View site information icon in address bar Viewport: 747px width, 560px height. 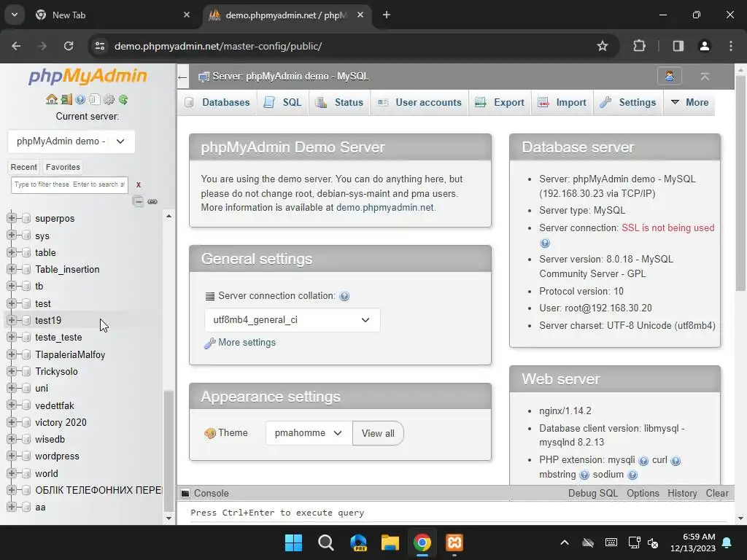click(99, 46)
